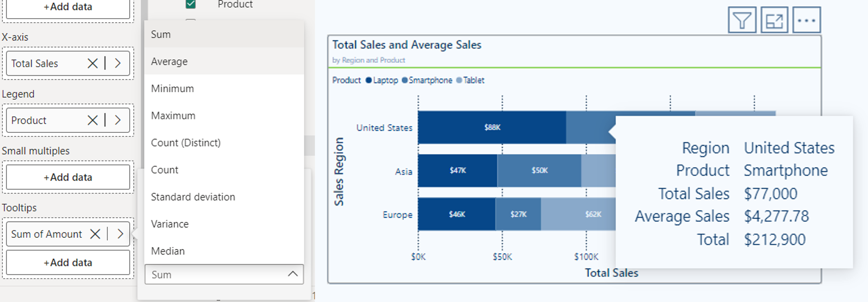Open more options via ellipsis icon
The height and width of the screenshot is (302, 868).
pos(807,19)
